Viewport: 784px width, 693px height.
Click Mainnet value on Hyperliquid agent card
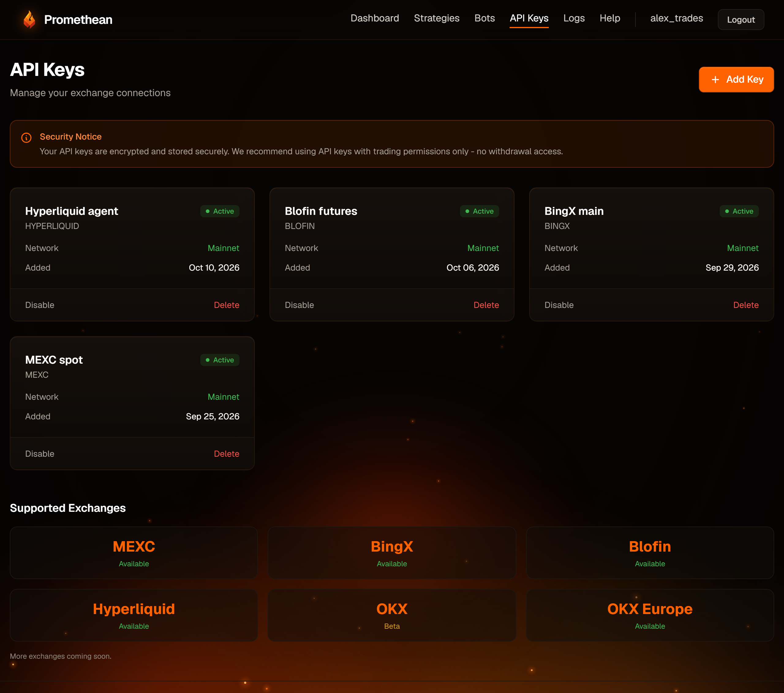223,248
